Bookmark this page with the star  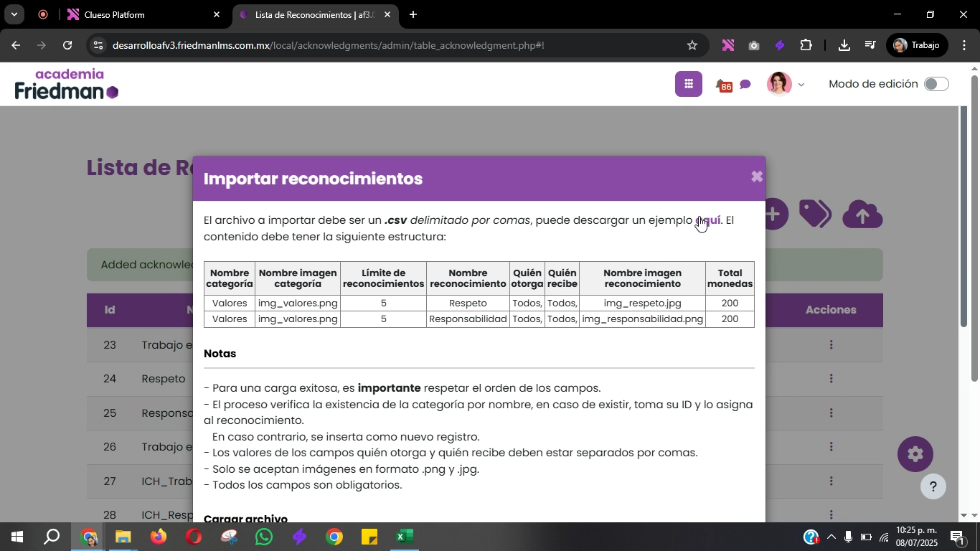pyautogui.click(x=692, y=45)
